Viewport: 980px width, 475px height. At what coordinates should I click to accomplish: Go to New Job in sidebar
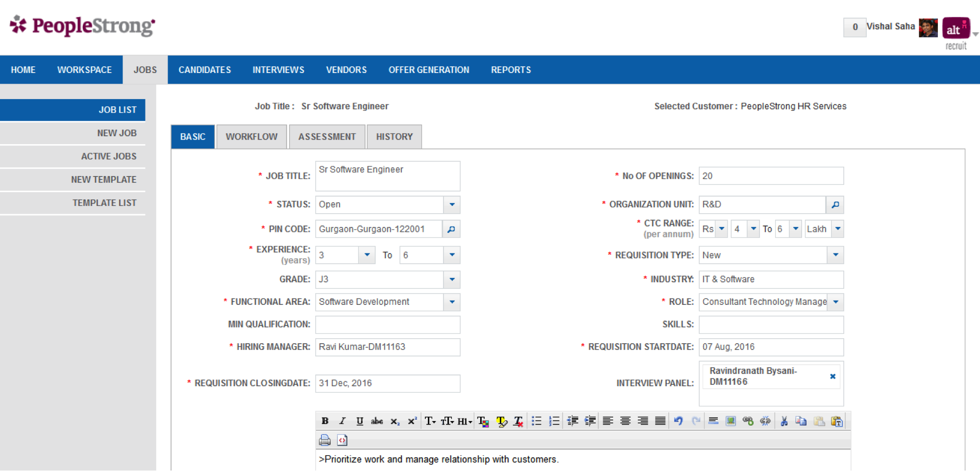(73, 133)
